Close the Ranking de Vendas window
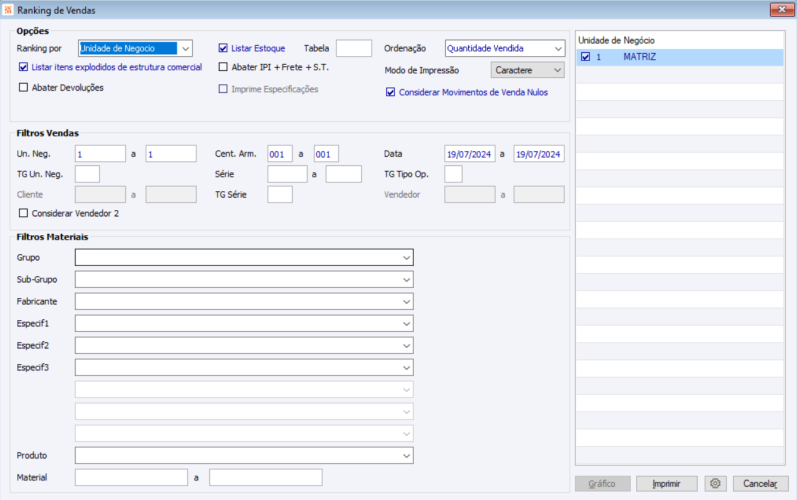Image resolution: width=797 pixels, height=500 pixels. 782,10
